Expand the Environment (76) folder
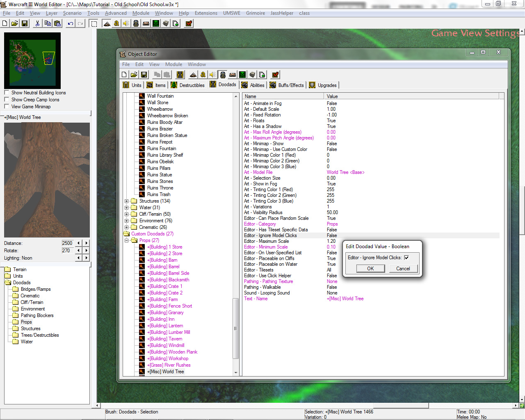This screenshot has width=525, height=420. [127, 221]
